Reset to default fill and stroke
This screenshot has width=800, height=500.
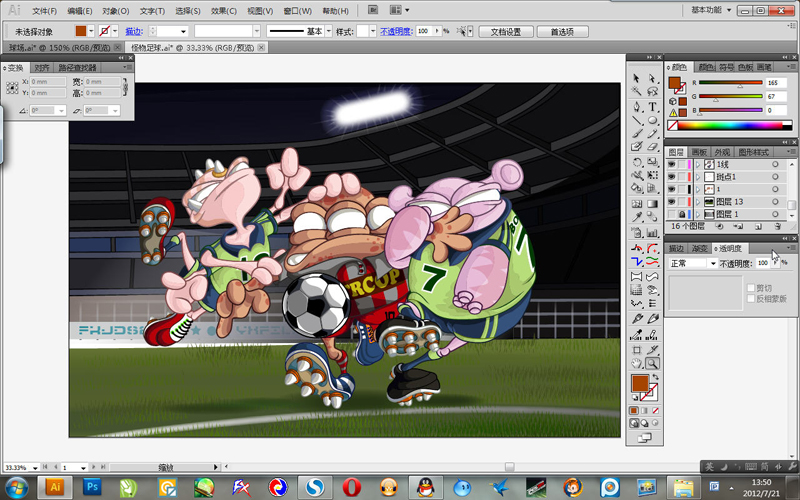point(635,397)
